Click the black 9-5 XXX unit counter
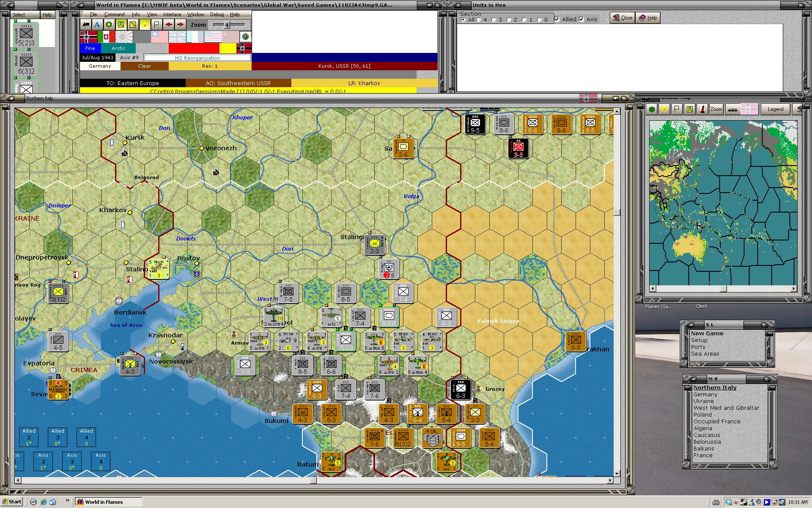This screenshot has width=812, height=508. click(x=475, y=124)
